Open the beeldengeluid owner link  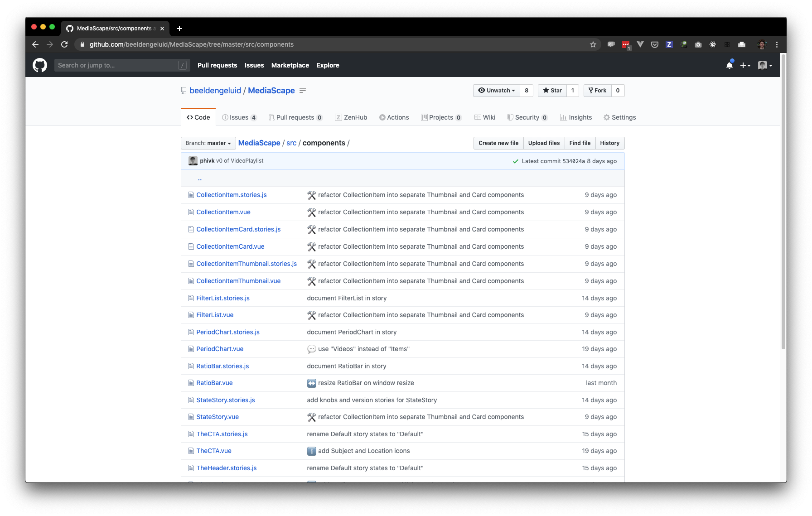pos(215,91)
